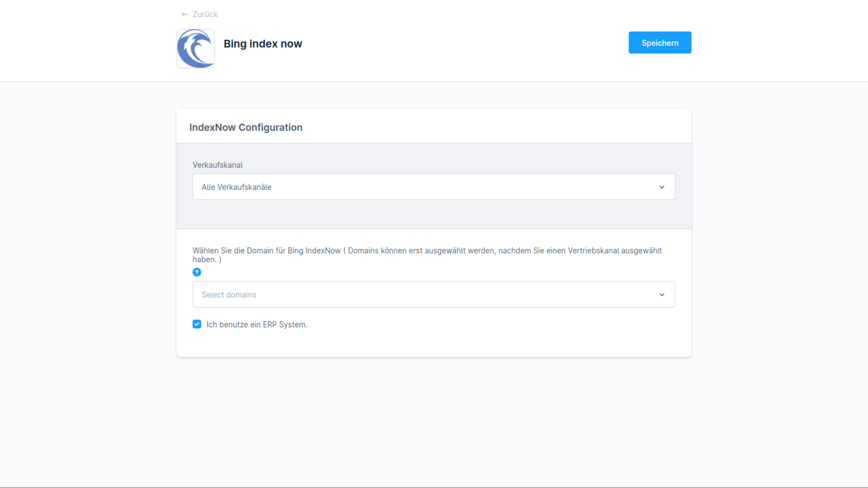
Task: Click the IndexNow Configuration card heading
Action: [245, 127]
